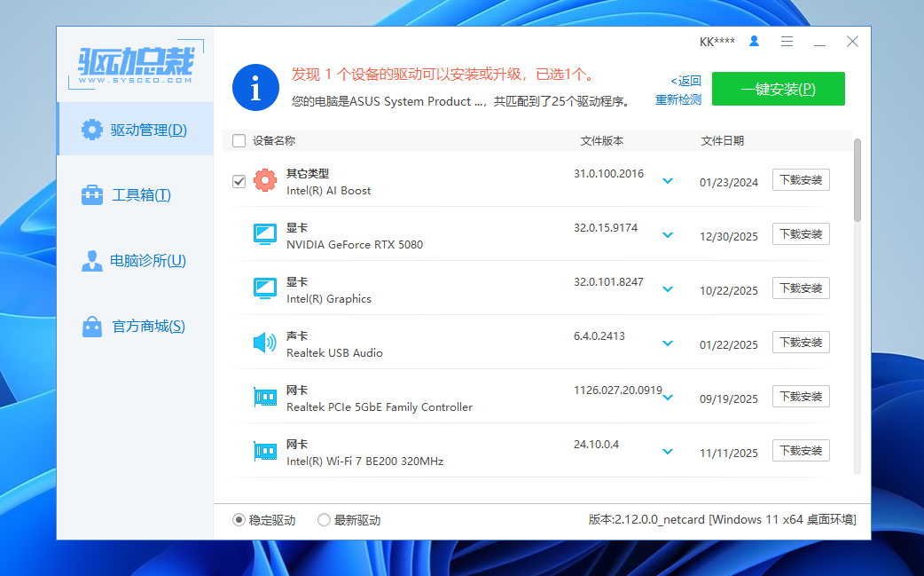Toggle the select-all checkbox beside 设备名称
Image resolution: width=924 pixels, height=576 pixels.
tap(239, 140)
